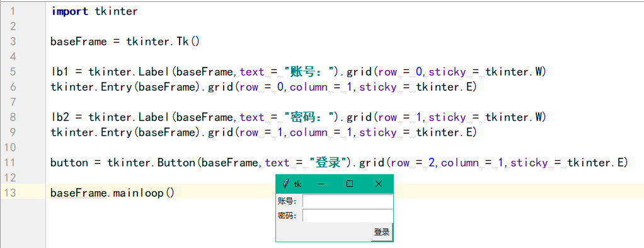Focus the 账号 entry field
Screen dimensions: 644x248
coord(347,201)
